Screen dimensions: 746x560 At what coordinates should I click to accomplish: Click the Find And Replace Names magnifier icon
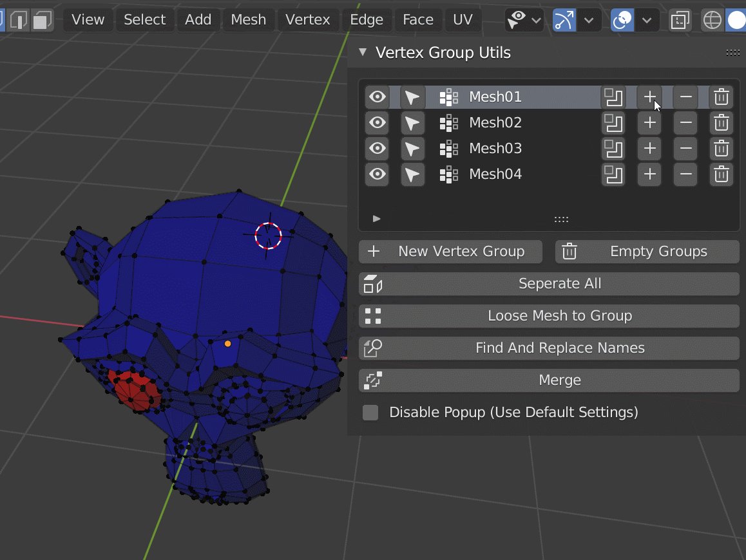tap(372, 348)
